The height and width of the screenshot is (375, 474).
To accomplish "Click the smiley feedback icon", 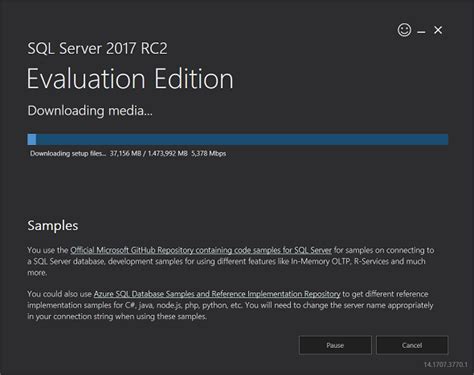I will [404, 30].
